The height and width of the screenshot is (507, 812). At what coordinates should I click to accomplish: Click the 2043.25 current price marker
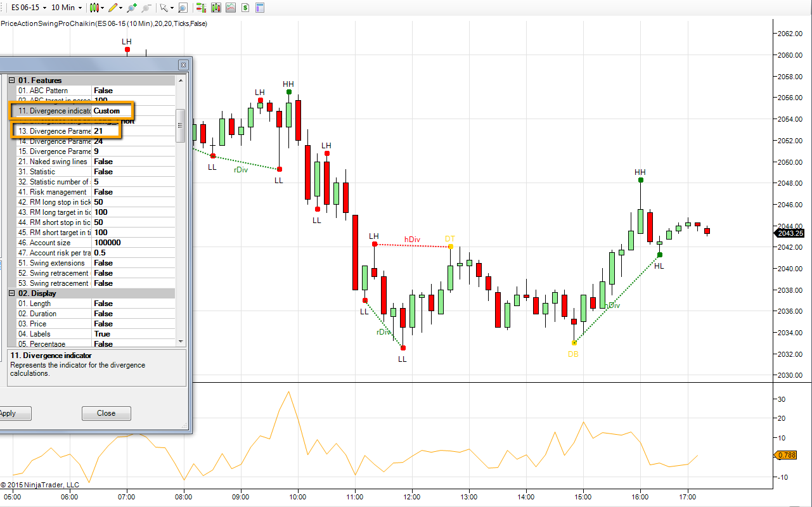[790, 233]
